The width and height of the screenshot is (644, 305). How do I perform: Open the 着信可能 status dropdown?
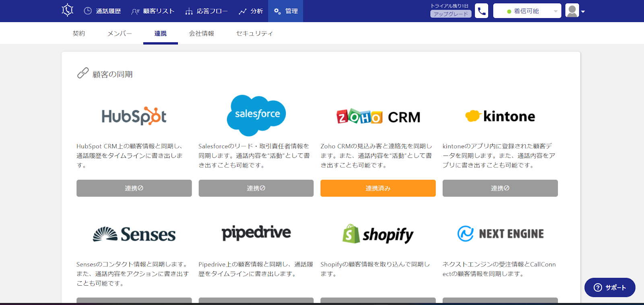[527, 11]
